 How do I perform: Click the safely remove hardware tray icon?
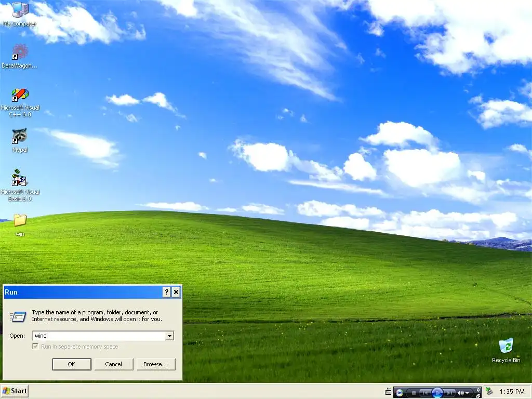point(489,392)
